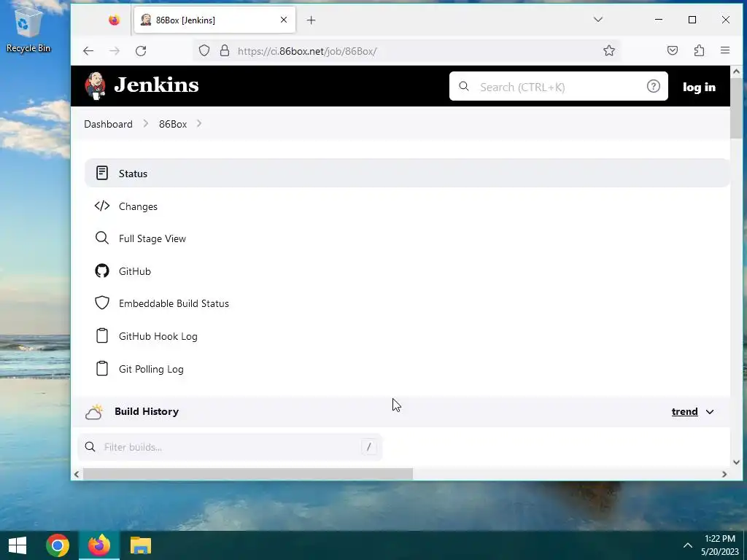Image resolution: width=747 pixels, height=560 pixels.
Task: Click the Build History weather icon
Action: (94, 412)
